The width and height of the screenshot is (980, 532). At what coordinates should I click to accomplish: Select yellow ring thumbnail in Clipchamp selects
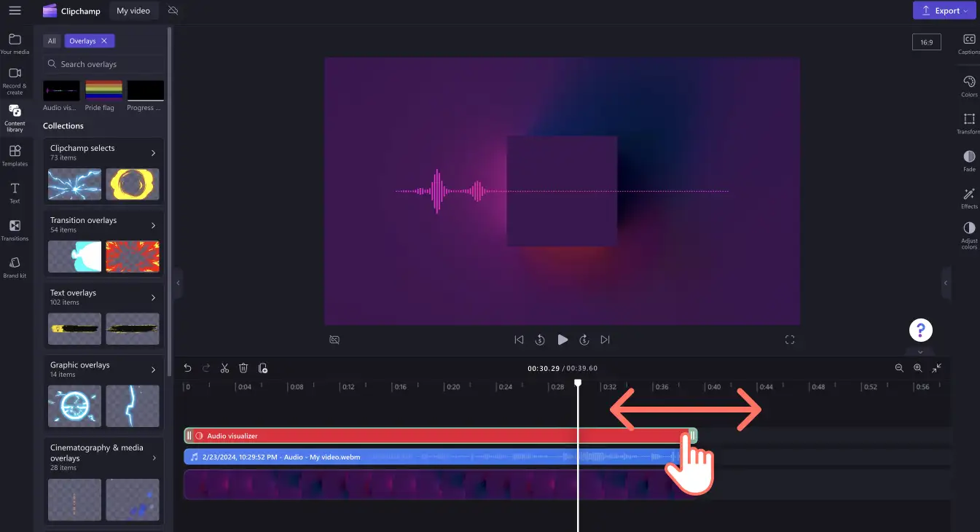pos(133,184)
